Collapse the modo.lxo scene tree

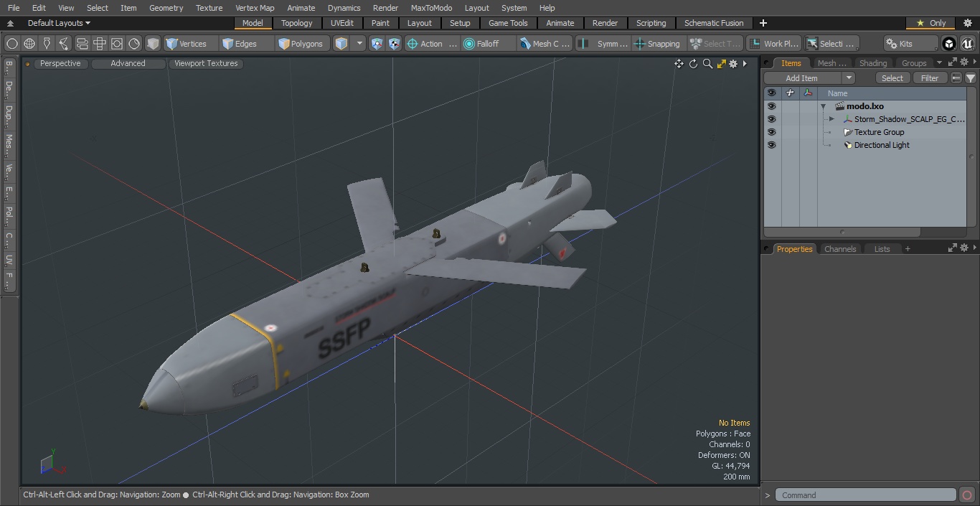[824, 106]
